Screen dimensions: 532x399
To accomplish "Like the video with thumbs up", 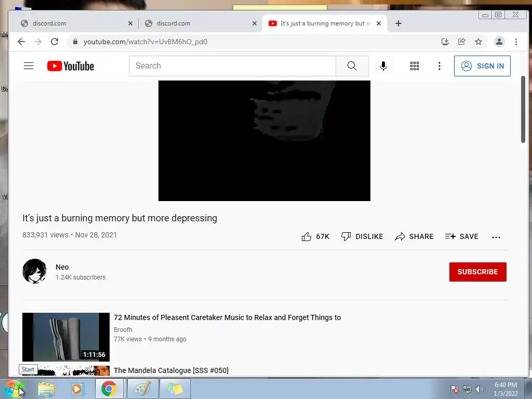I will click(315, 236).
